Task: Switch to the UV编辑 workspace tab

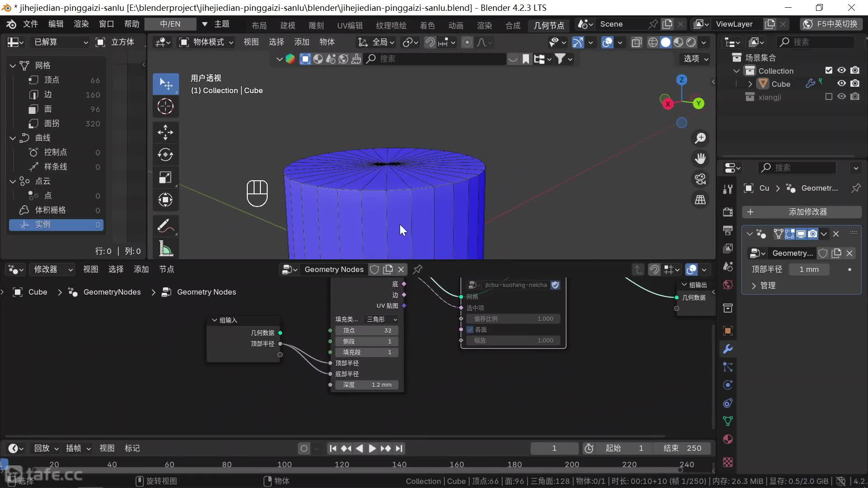Action: [349, 25]
